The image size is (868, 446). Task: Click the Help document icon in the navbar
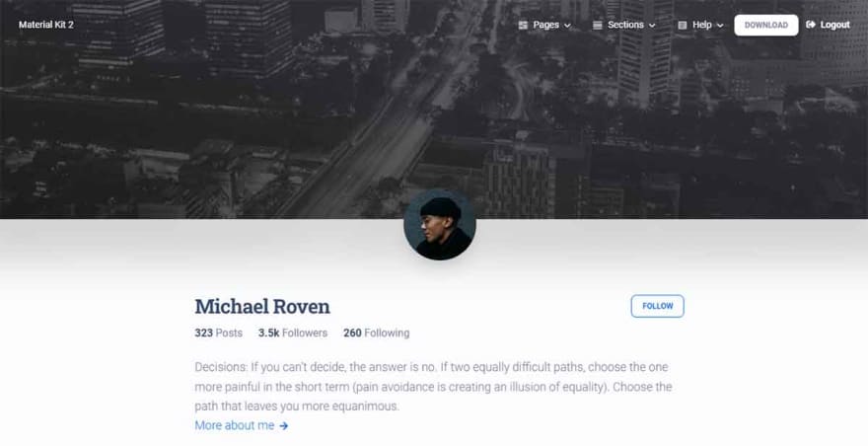(x=683, y=25)
